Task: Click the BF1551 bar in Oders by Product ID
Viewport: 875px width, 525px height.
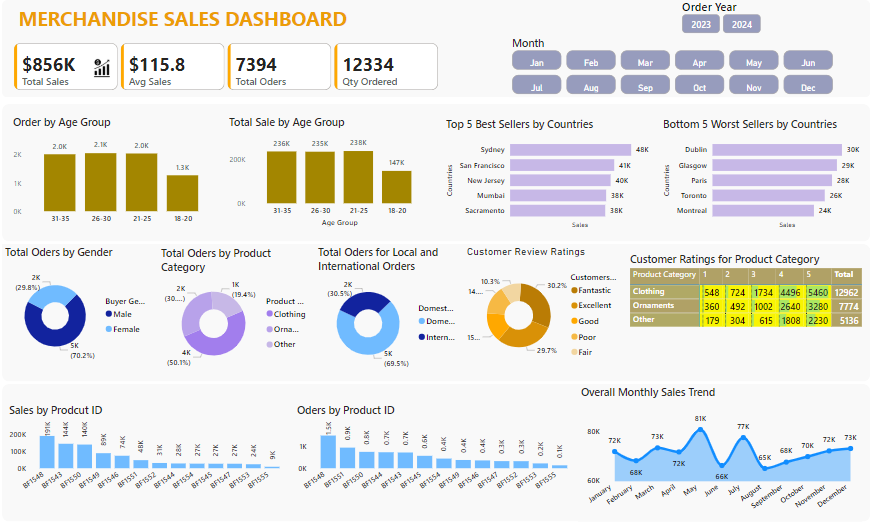Action: pos(348,457)
